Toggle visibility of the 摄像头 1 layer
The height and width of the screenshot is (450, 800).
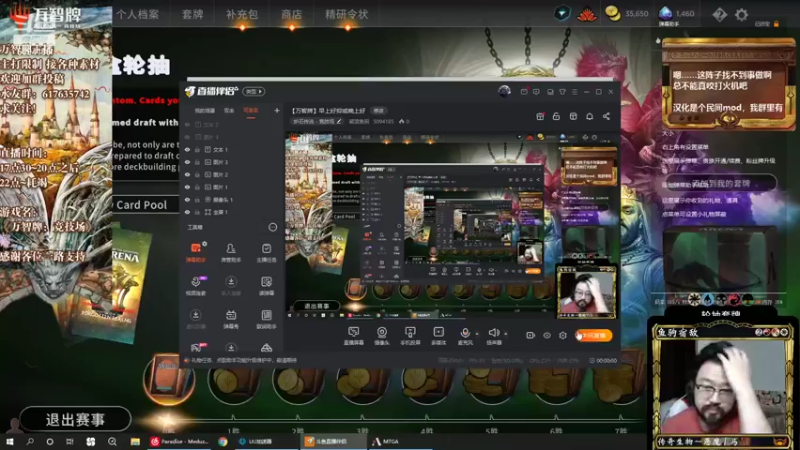click(187, 199)
